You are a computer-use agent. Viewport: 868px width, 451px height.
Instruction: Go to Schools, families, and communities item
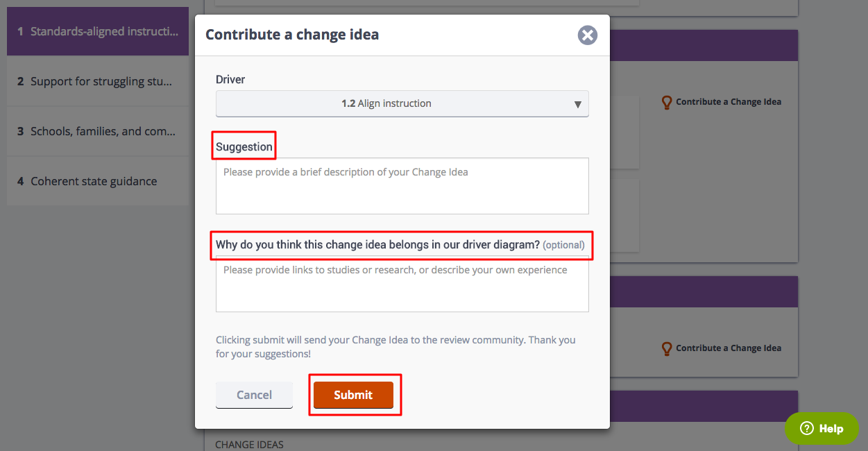point(98,131)
